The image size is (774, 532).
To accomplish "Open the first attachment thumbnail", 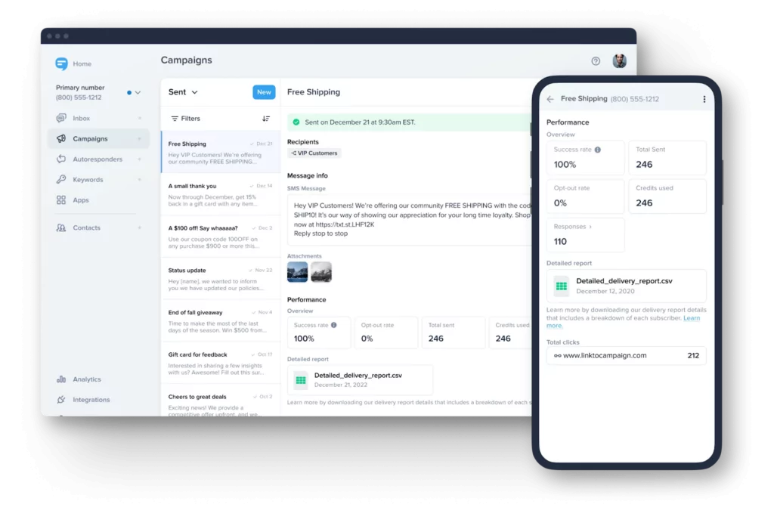I will click(x=297, y=272).
